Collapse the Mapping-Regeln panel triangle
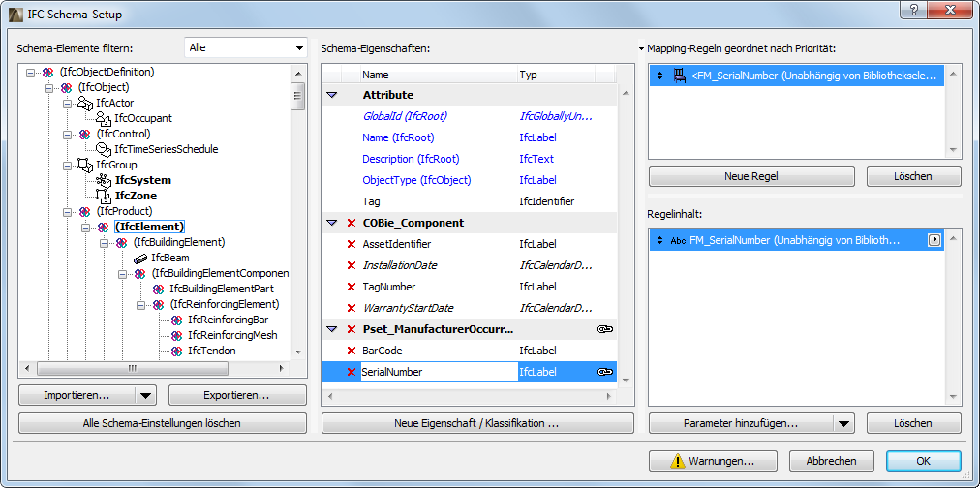The width and height of the screenshot is (980, 488). [641, 48]
